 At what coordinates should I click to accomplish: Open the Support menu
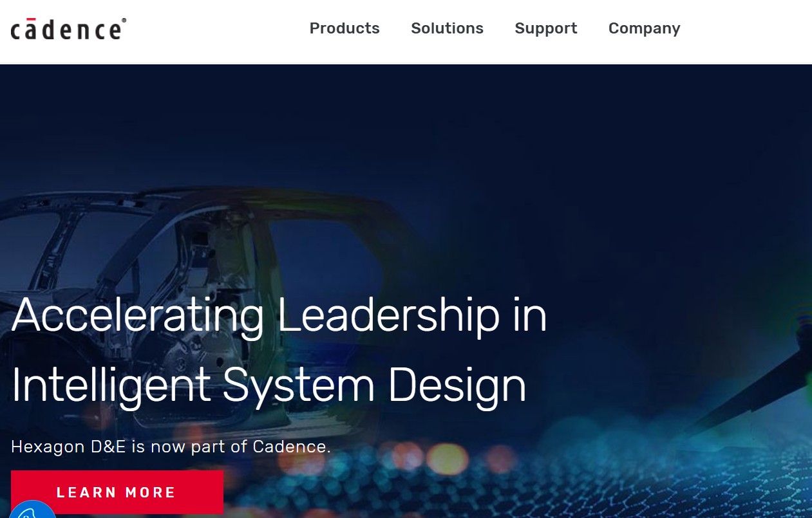point(546,28)
